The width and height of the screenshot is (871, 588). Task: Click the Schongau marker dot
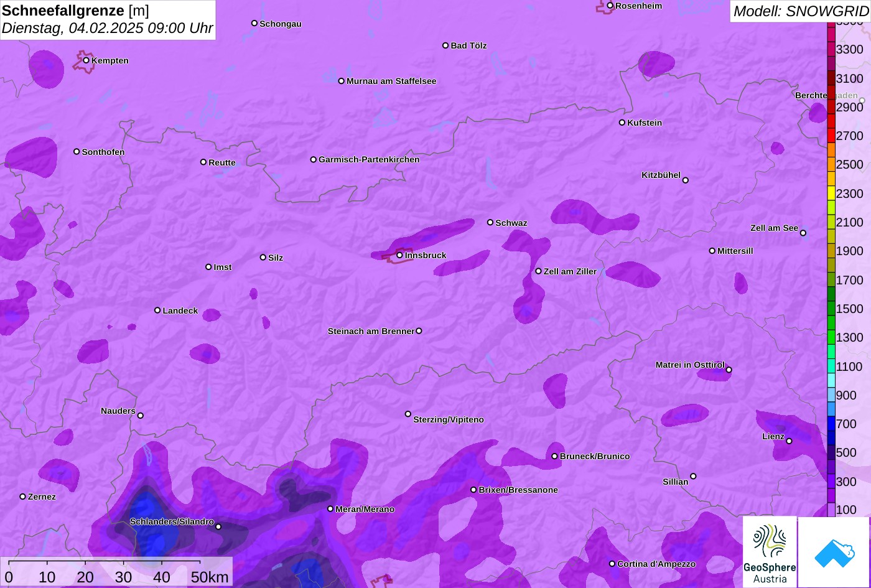click(254, 23)
